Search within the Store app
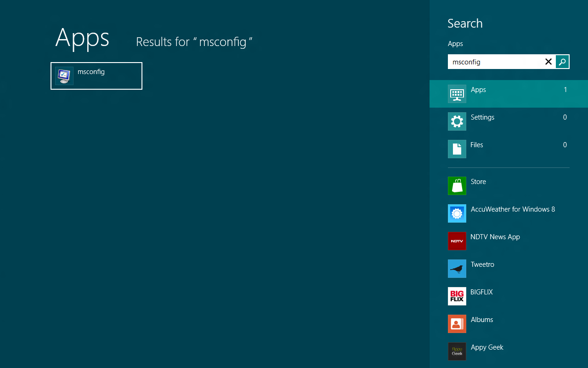The image size is (588, 368). coord(478,182)
